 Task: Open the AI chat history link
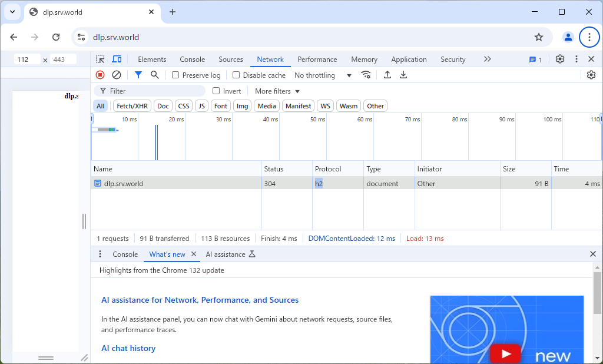[128, 348]
